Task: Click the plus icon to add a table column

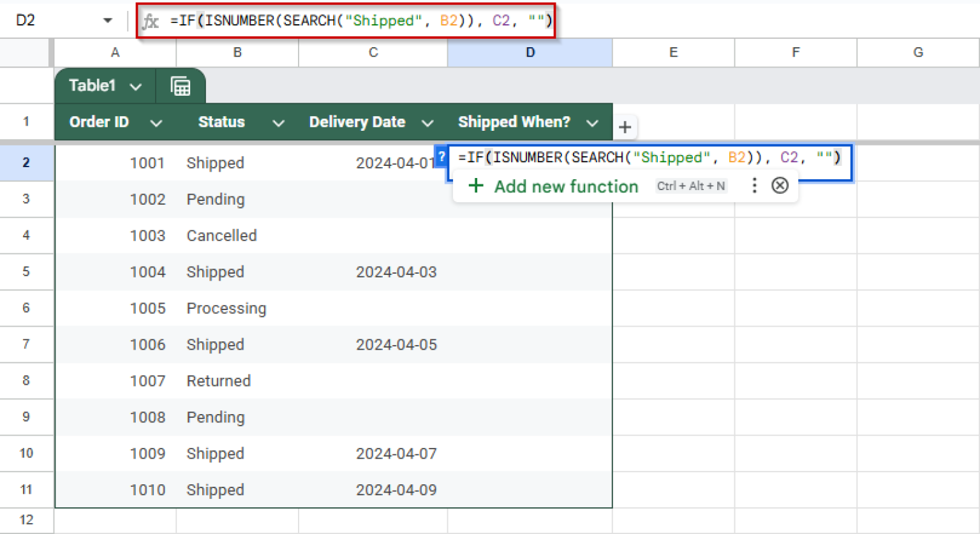Action: click(x=625, y=127)
